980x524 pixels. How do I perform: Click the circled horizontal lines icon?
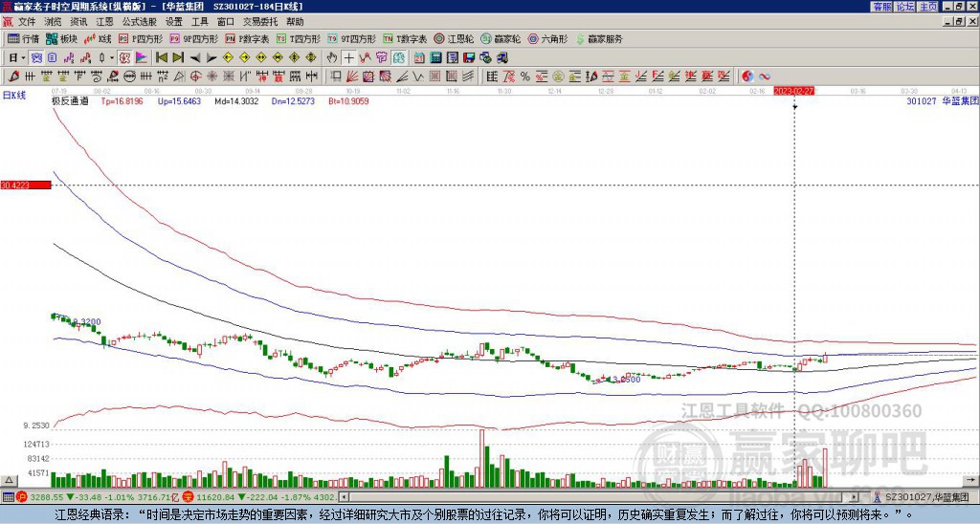click(129, 76)
